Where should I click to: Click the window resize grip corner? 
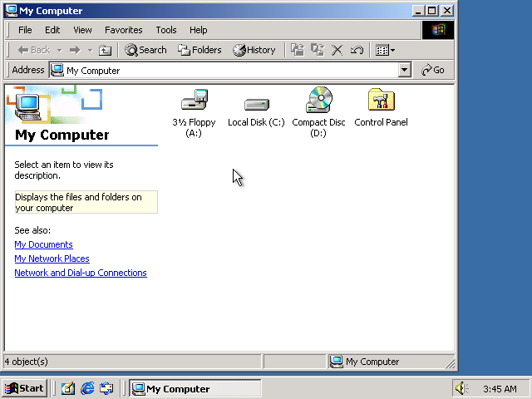coord(451,364)
